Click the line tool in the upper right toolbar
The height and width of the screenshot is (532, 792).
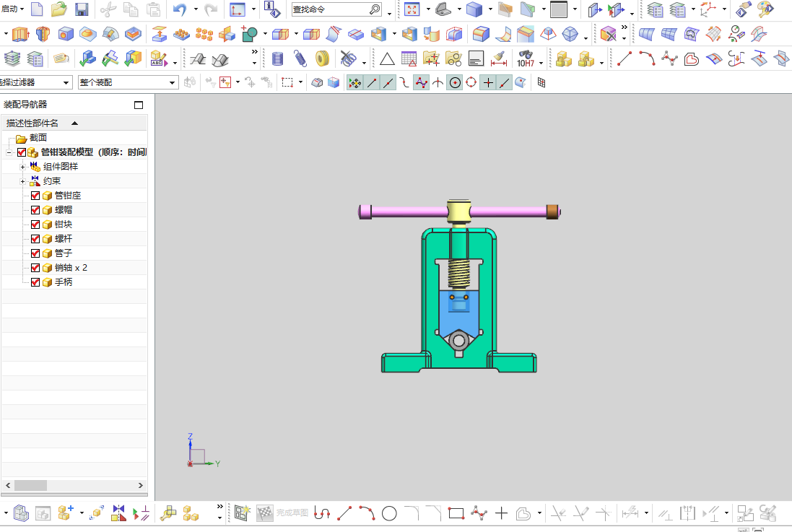coord(625,58)
